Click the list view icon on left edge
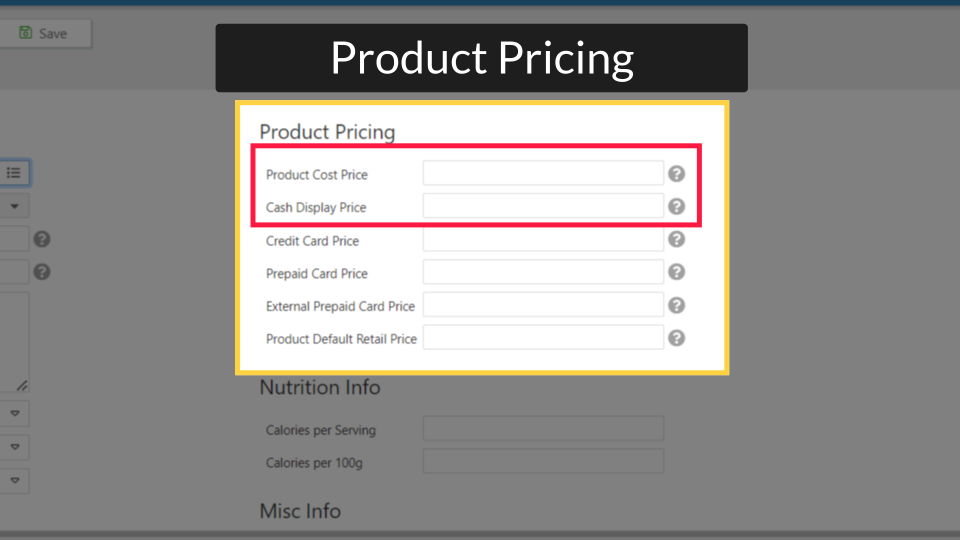 pos(13,173)
